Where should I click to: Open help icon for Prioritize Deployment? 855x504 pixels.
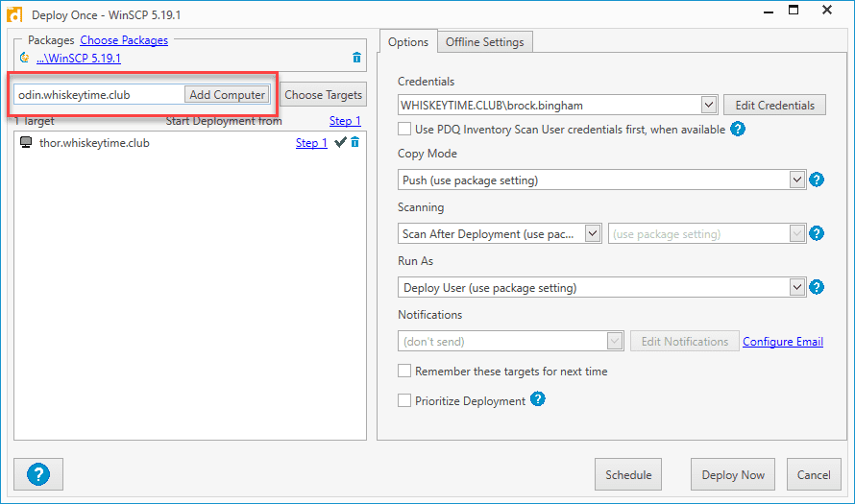(538, 398)
